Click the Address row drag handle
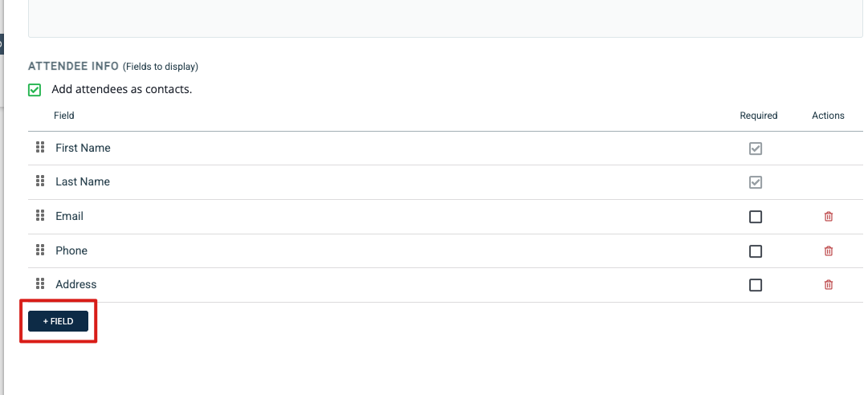Screen dimensions: 868x395 click(40, 283)
